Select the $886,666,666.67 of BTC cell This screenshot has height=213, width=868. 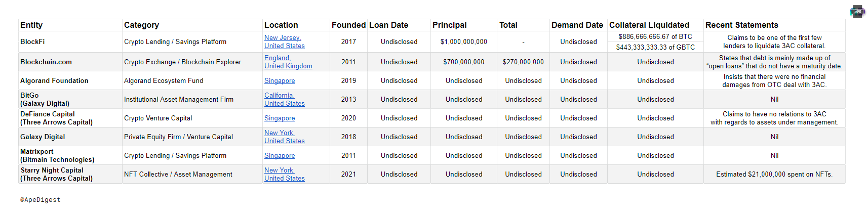click(x=655, y=36)
